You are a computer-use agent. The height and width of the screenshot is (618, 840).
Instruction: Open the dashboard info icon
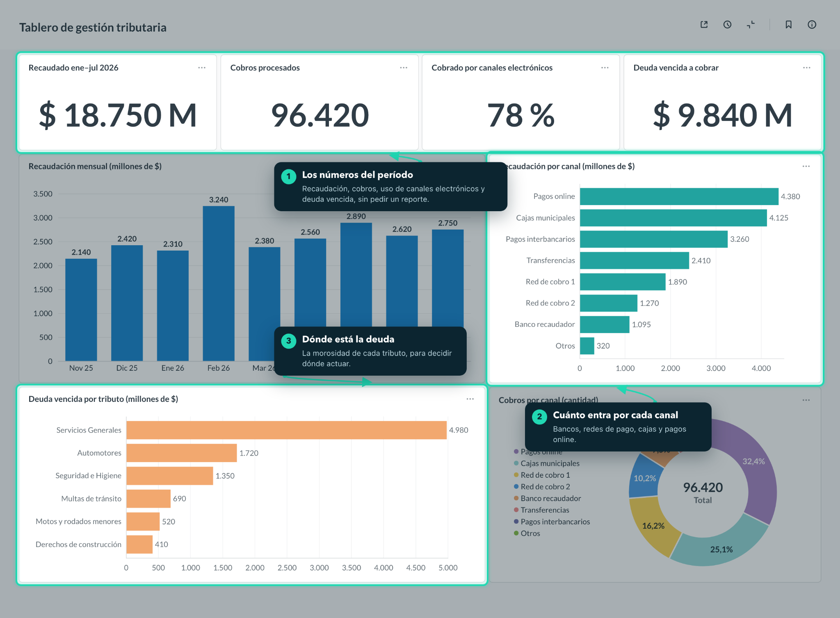pos(812,25)
